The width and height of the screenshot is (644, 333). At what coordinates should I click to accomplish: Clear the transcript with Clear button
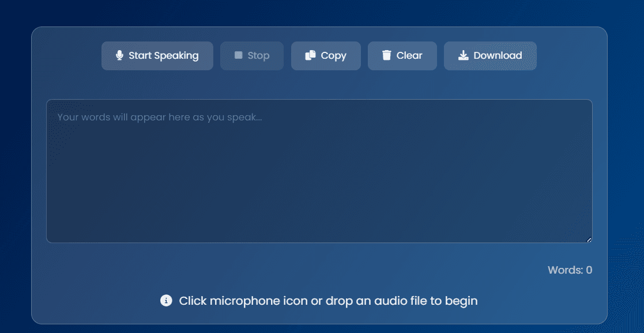pyautogui.click(x=402, y=56)
